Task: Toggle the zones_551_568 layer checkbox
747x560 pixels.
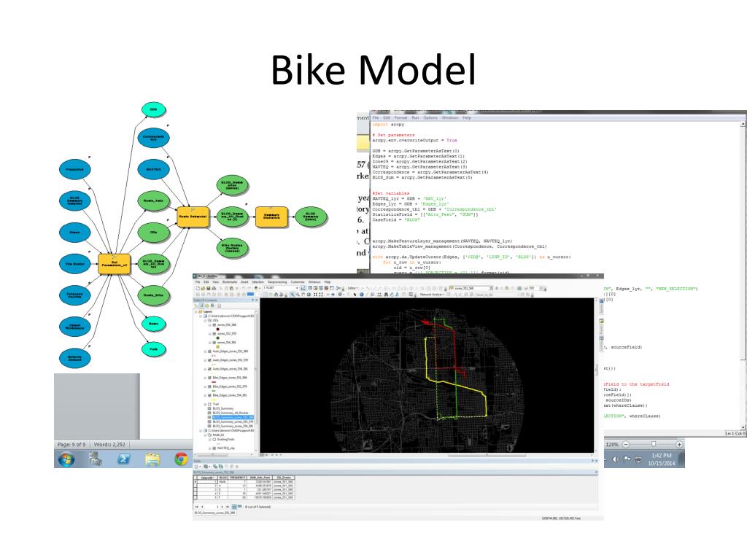Action: 214,324
